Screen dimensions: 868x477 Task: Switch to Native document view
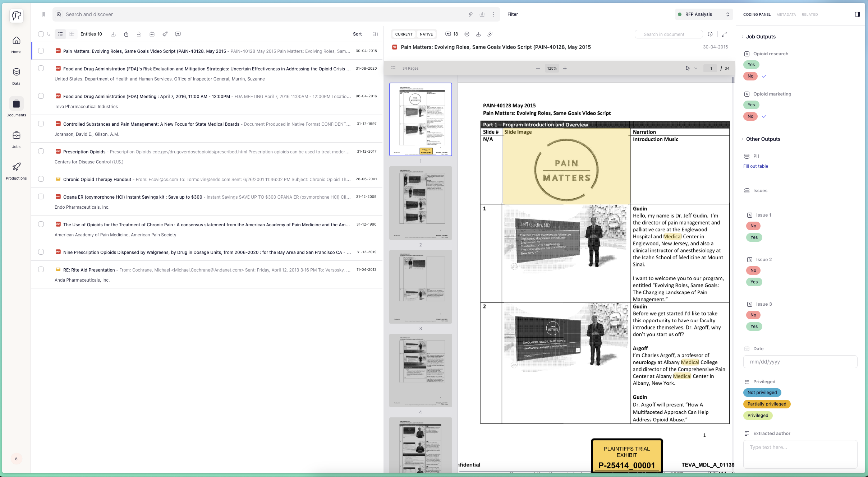click(426, 34)
